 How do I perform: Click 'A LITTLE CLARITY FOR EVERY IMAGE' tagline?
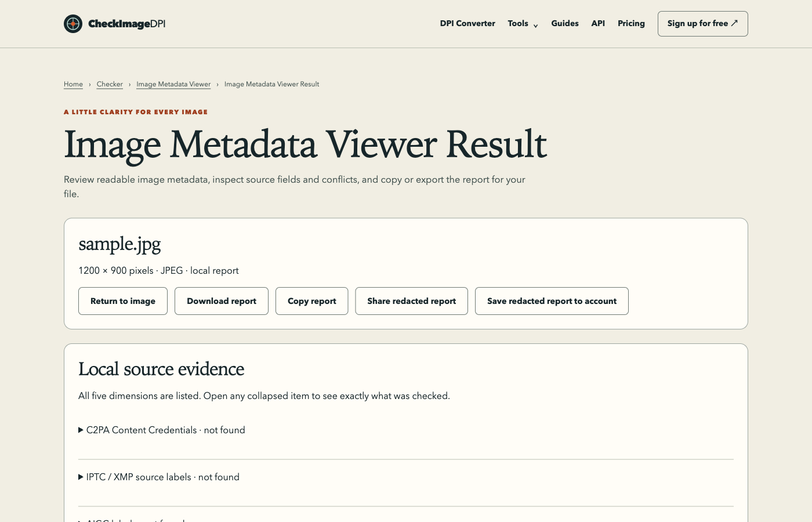136,112
